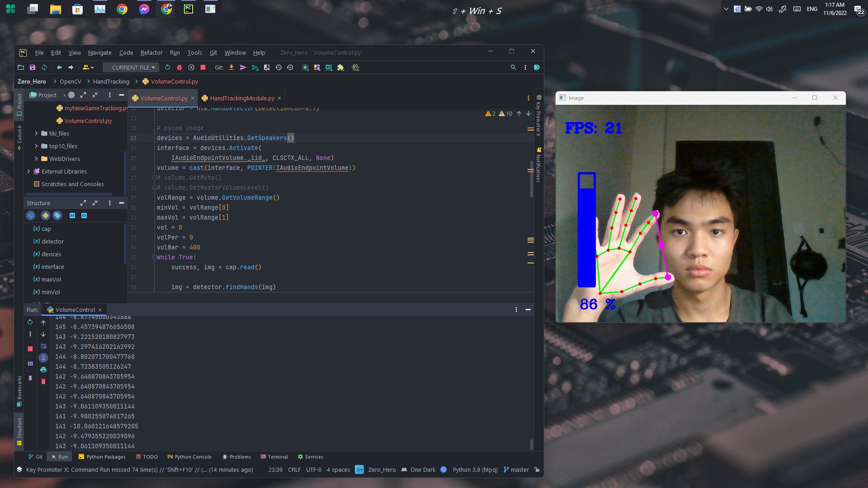
Task: Click Git Update Project arrow icon
Action: pos(231,67)
